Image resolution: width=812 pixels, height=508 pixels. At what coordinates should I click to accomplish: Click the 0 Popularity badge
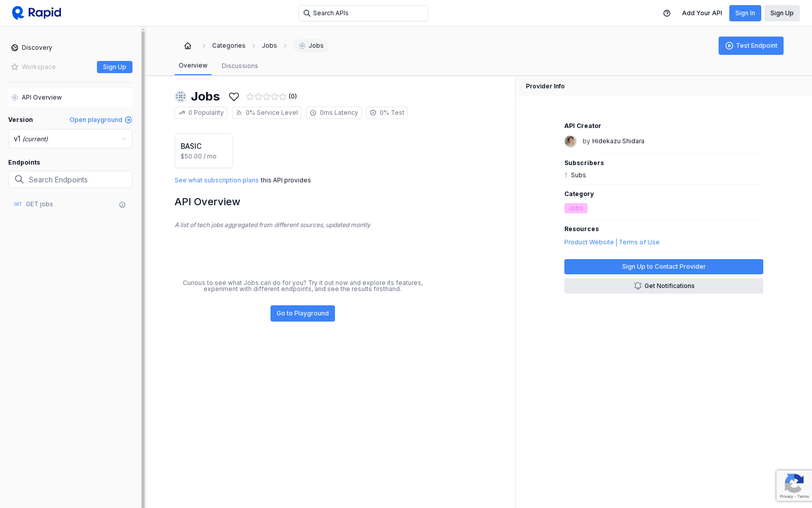[201, 113]
